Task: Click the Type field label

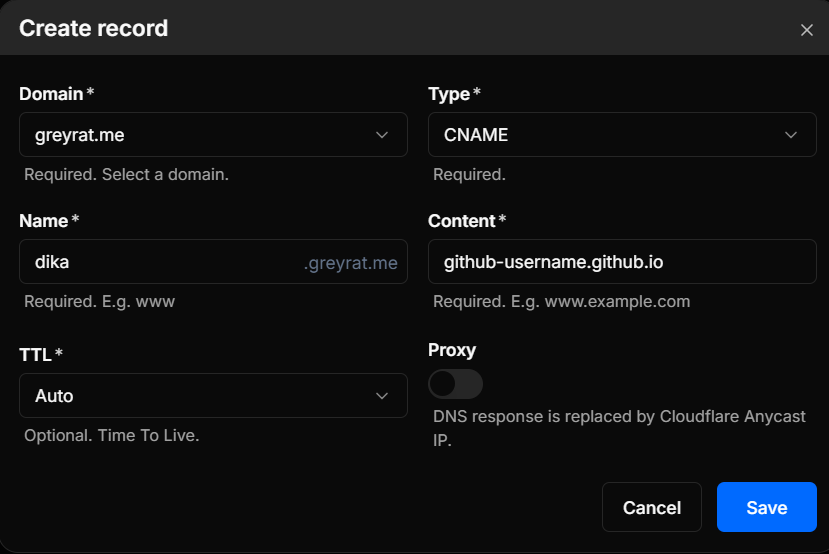Action: click(x=449, y=94)
